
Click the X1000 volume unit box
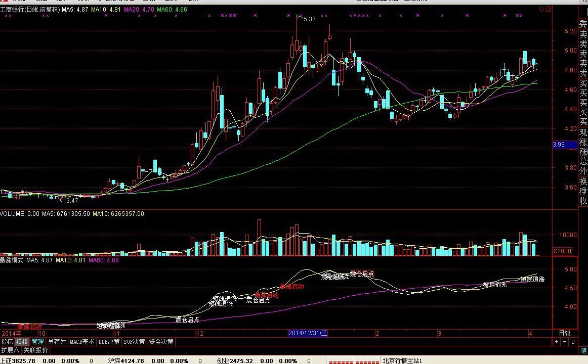coord(562,251)
